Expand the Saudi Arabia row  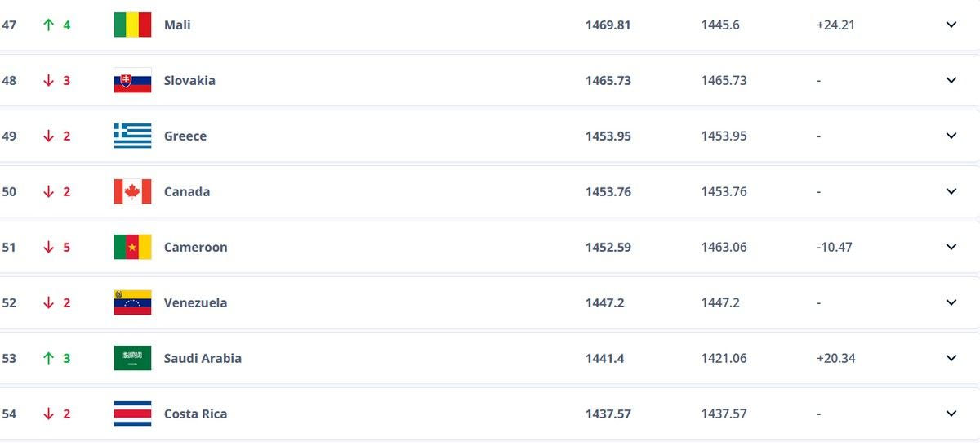tap(951, 358)
